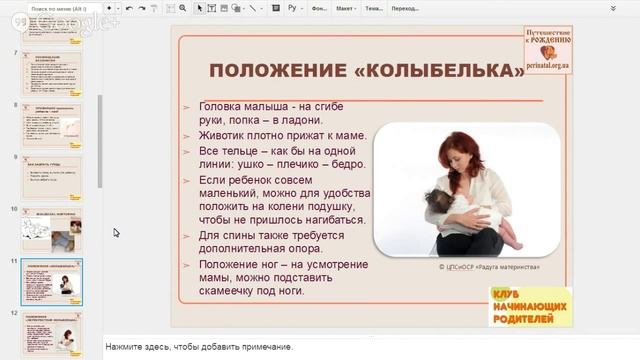Select slide 8 thumbnail

(52, 126)
